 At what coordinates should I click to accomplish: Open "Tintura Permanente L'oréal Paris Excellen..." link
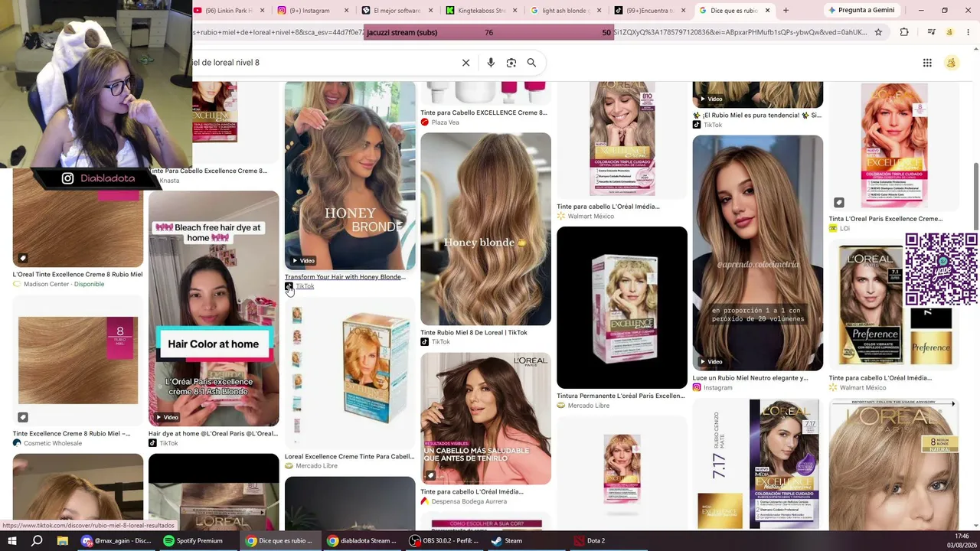click(x=621, y=396)
